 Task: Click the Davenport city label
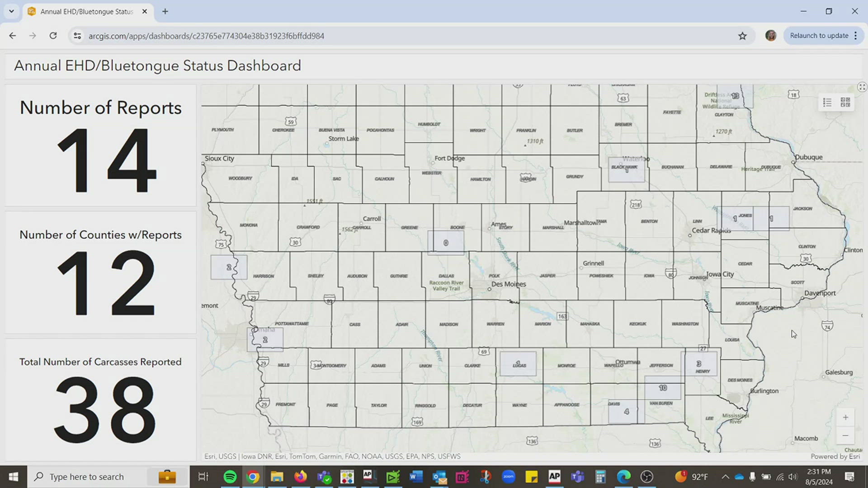(x=820, y=293)
